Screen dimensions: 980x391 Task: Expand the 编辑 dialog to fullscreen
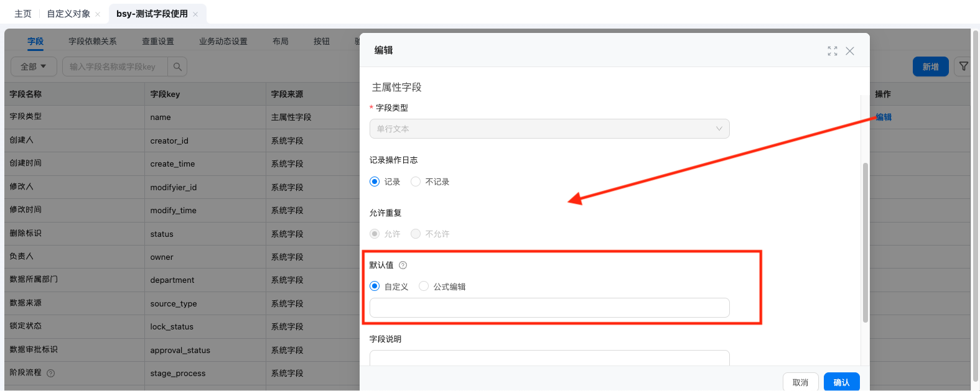coord(833,51)
